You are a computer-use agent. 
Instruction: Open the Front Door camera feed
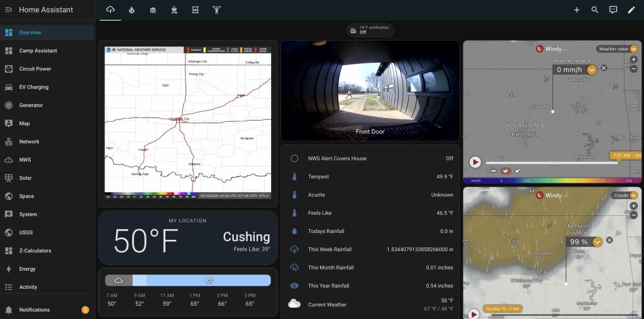[370, 91]
